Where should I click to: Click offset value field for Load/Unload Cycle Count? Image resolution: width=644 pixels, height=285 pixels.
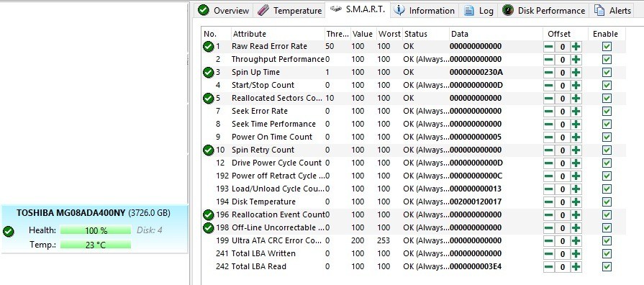(562, 189)
